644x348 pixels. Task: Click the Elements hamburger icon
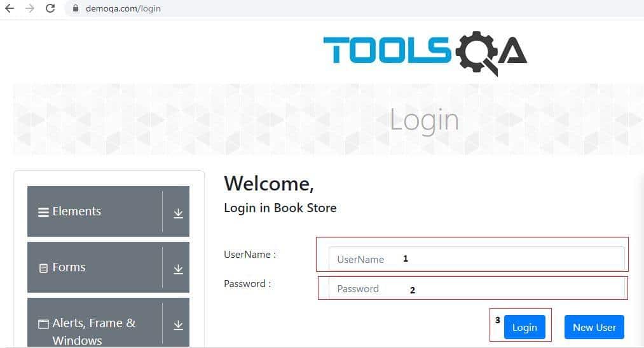(43, 212)
